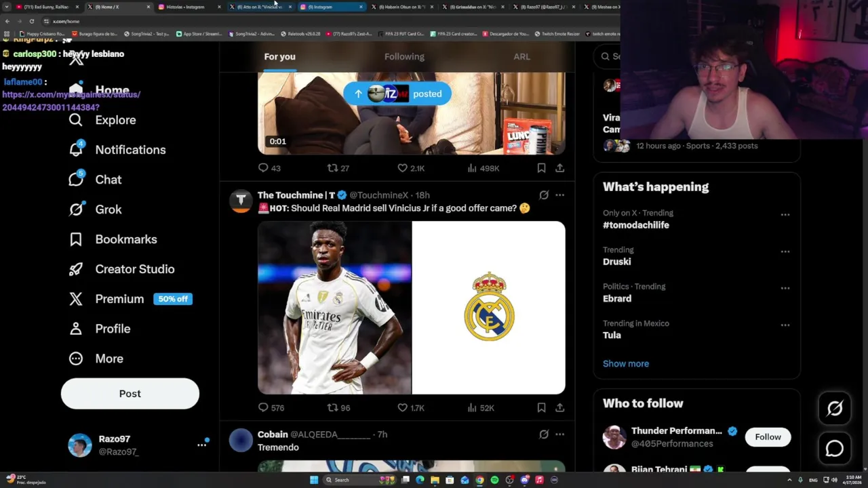
Task: Open options for #tomodachilife trend
Action: 785,215
